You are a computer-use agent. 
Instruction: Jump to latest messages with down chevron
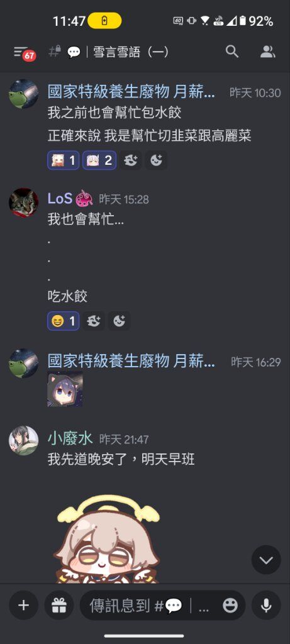tap(266, 559)
